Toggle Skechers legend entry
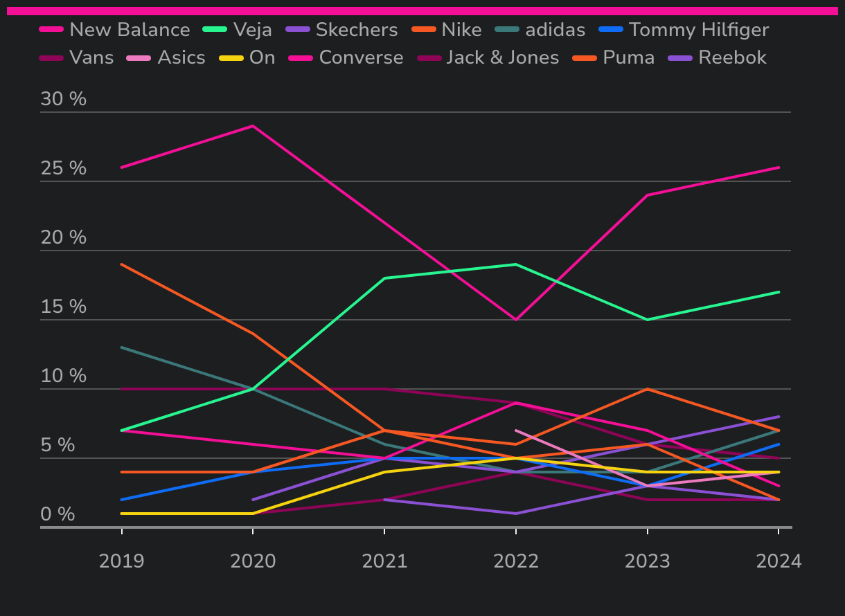 point(356,30)
